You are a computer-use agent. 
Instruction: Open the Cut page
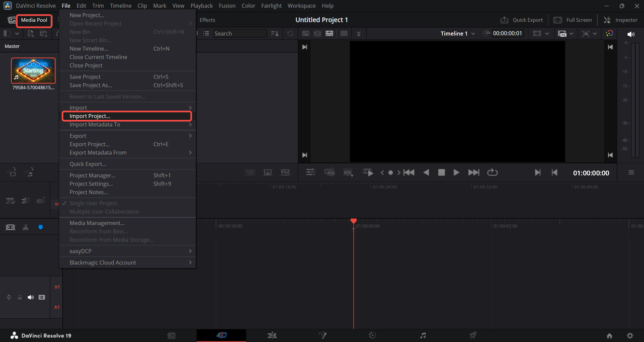tap(221, 335)
